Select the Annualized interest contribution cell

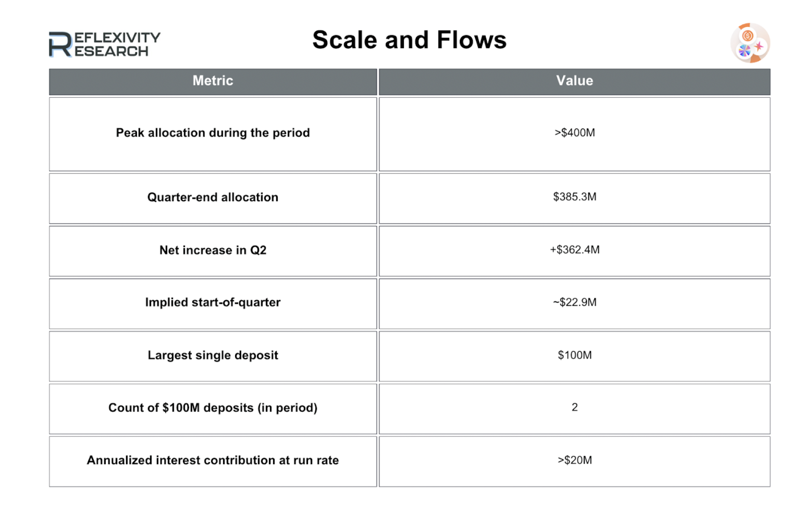click(x=213, y=460)
